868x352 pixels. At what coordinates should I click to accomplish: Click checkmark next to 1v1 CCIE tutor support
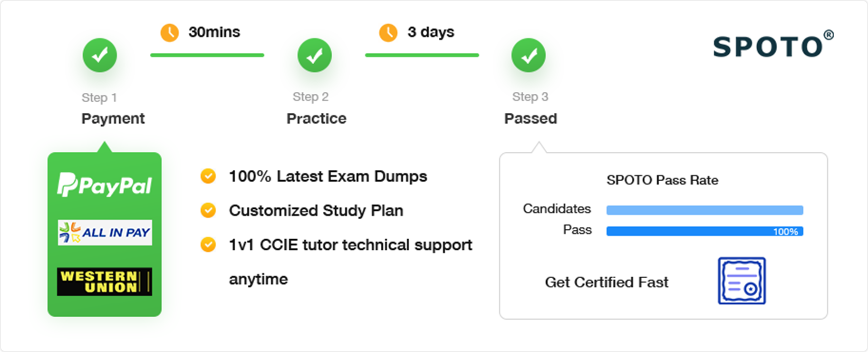(x=208, y=244)
